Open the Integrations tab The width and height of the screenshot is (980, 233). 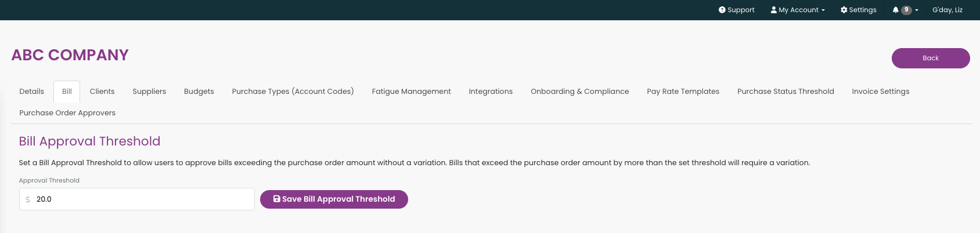click(x=491, y=92)
